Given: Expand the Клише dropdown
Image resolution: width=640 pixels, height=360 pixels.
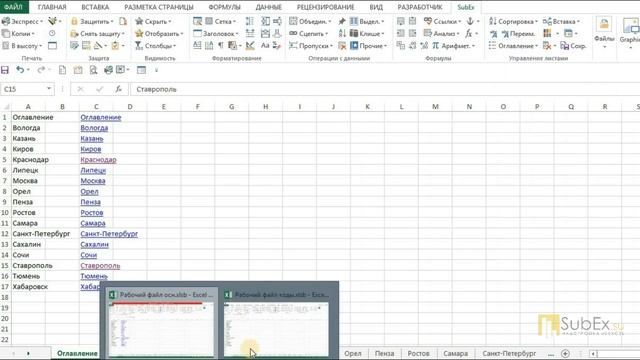Looking at the screenshot, I should point(367,33).
